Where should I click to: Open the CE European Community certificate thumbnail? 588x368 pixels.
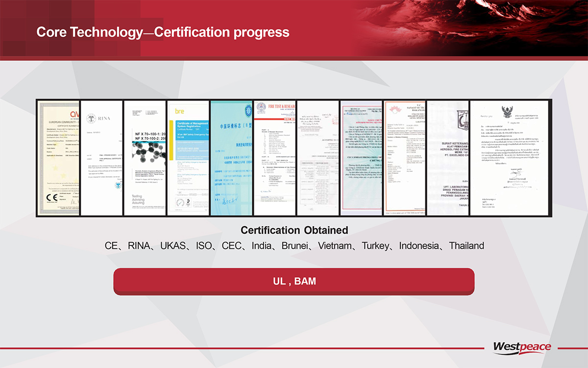pos(58,158)
